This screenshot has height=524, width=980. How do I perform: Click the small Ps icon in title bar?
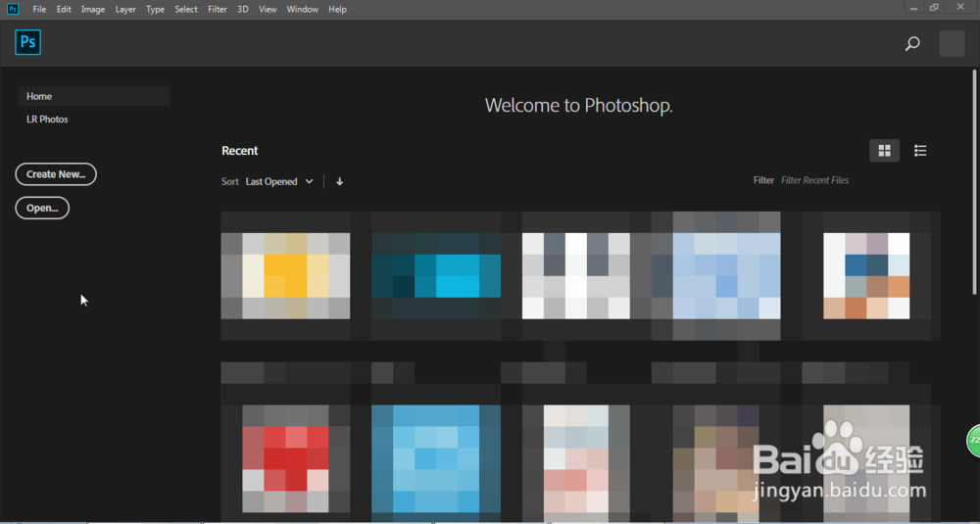pos(13,9)
